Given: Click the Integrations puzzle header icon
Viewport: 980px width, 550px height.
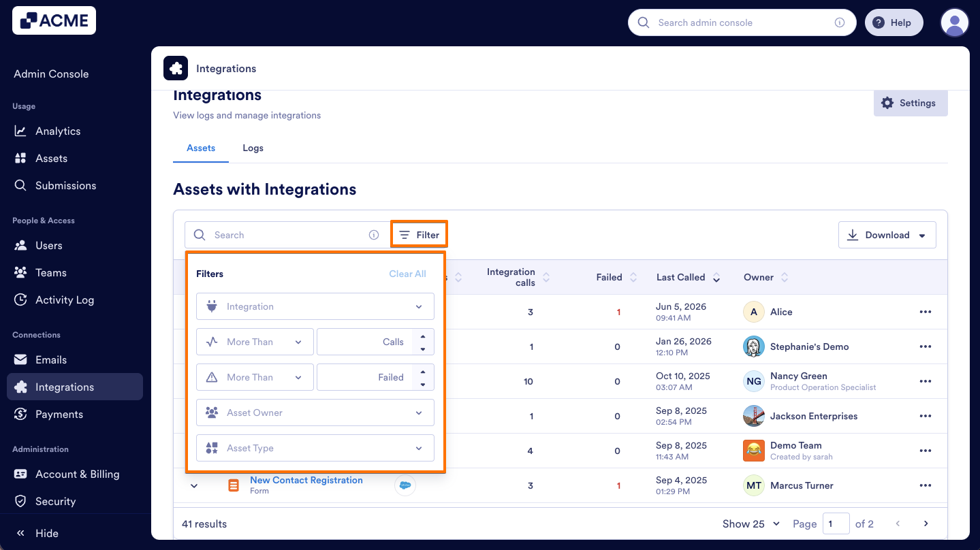Looking at the screenshot, I should [x=176, y=68].
